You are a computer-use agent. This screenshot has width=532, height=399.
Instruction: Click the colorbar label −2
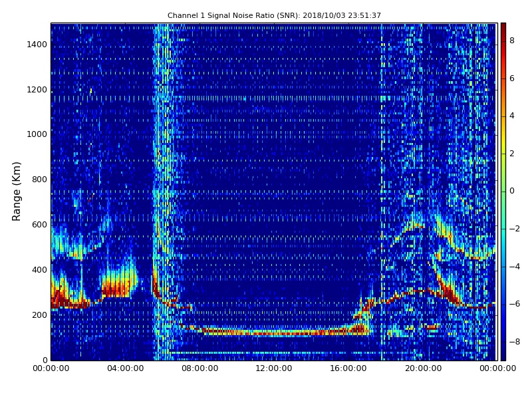(x=514, y=229)
